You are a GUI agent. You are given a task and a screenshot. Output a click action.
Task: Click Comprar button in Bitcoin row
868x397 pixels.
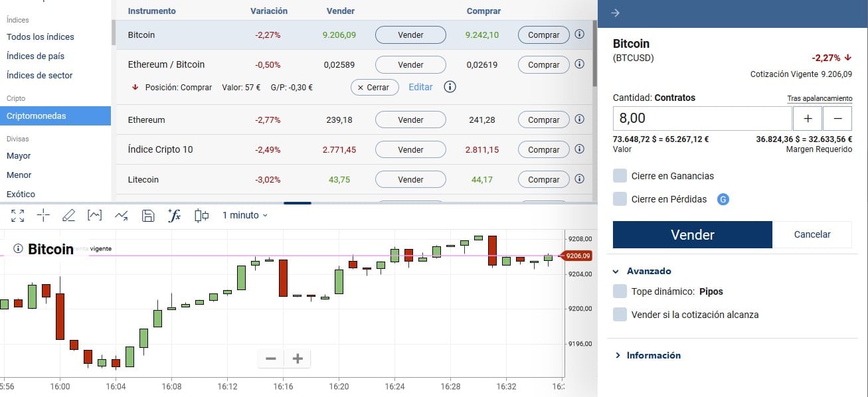tap(544, 35)
